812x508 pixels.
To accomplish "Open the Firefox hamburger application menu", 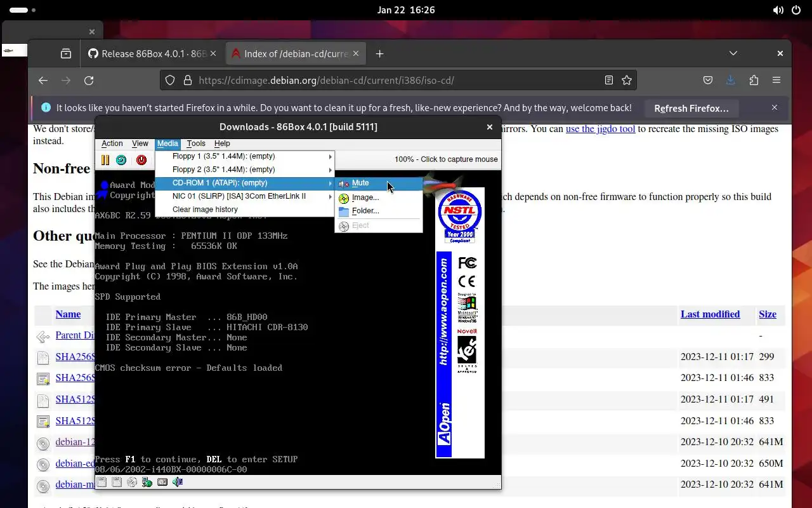I will (x=776, y=80).
